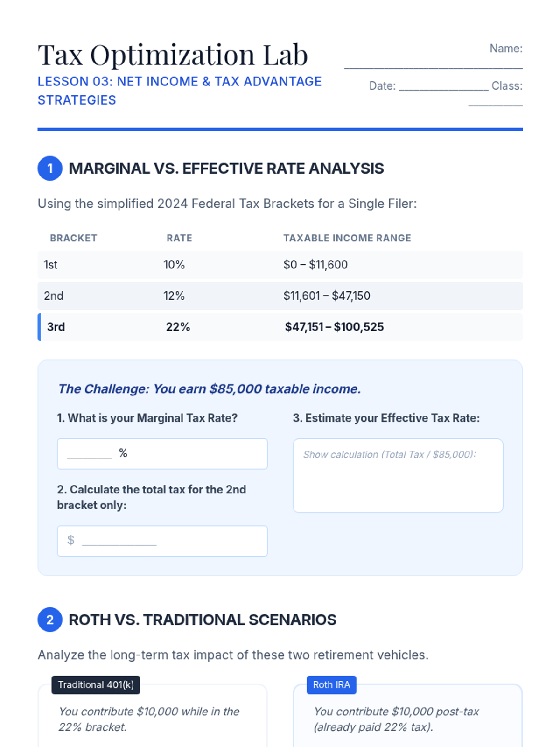The height and width of the screenshot is (747, 560).
Task: Click the BRACKET column header
Action: (74, 238)
